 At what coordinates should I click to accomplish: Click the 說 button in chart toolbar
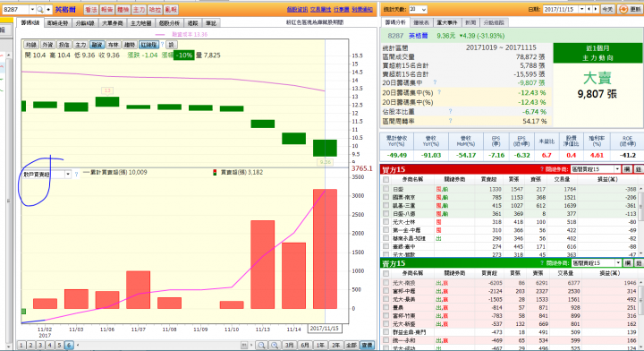point(172,45)
